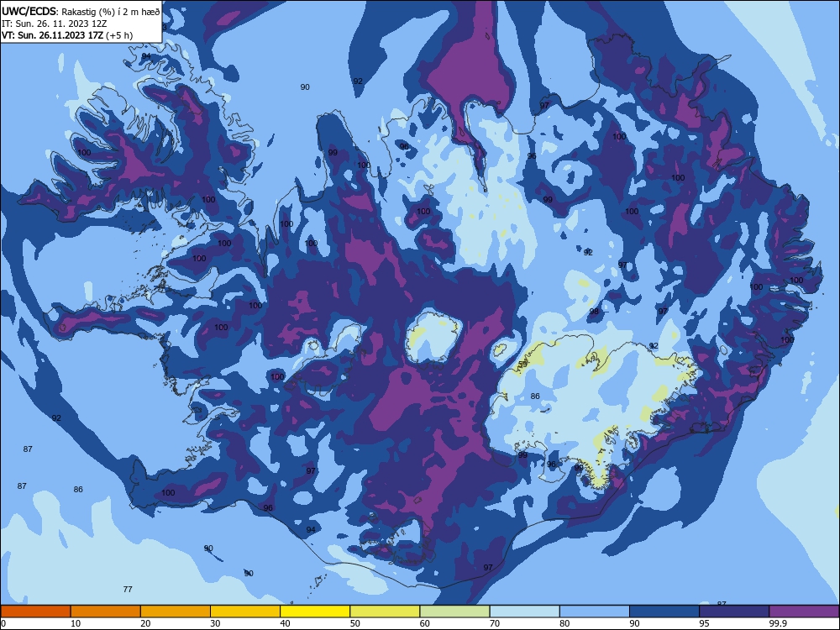The height and width of the screenshot is (630, 840).
Task: Click the 'VT: Sun. 26.11.2023 17Z' line
Action: [52, 35]
